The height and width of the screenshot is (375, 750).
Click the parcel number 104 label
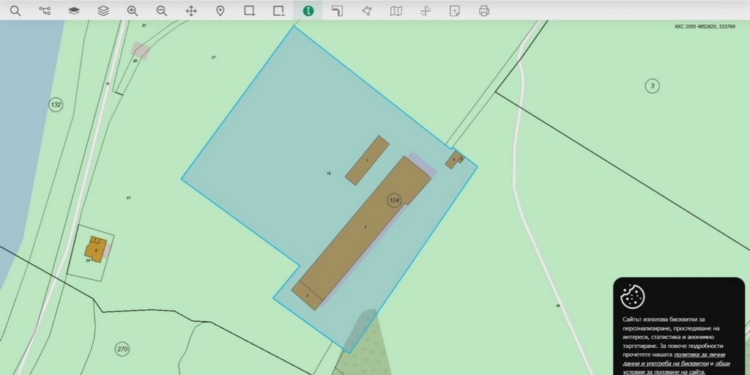coord(394,200)
